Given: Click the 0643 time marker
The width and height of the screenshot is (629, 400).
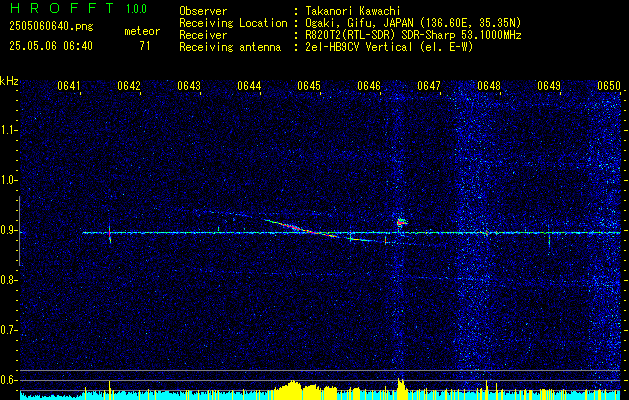Looking at the screenshot, I should pos(189,86).
